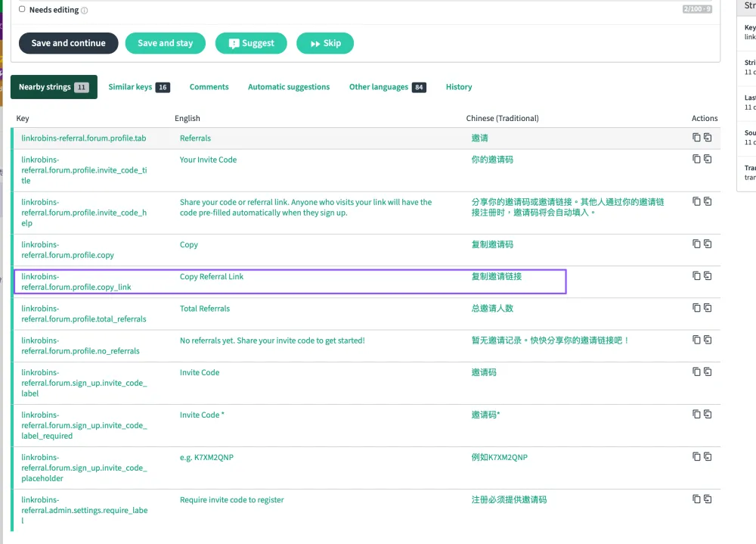Viewport: 756px width, 544px height.
Task: Click the Save and stay button
Action: click(x=166, y=43)
